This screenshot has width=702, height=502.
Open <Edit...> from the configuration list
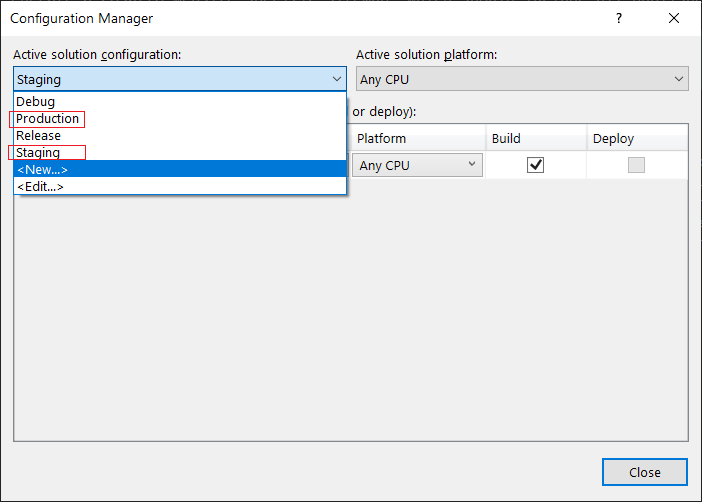pyautogui.click(x=41, y=187)
